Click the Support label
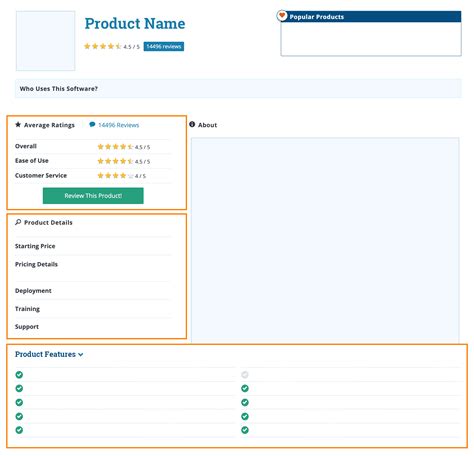 27,327
